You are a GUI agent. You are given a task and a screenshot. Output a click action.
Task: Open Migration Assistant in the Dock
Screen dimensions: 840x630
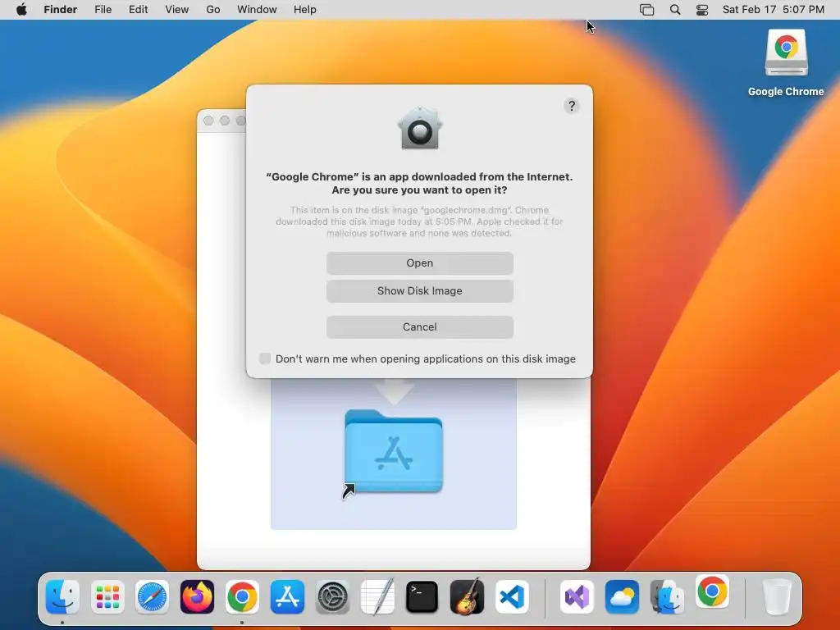point(667,596)
